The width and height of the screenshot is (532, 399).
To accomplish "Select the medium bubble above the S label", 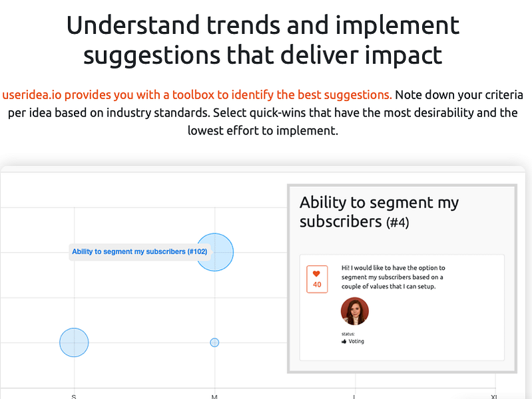I will 74,342.
